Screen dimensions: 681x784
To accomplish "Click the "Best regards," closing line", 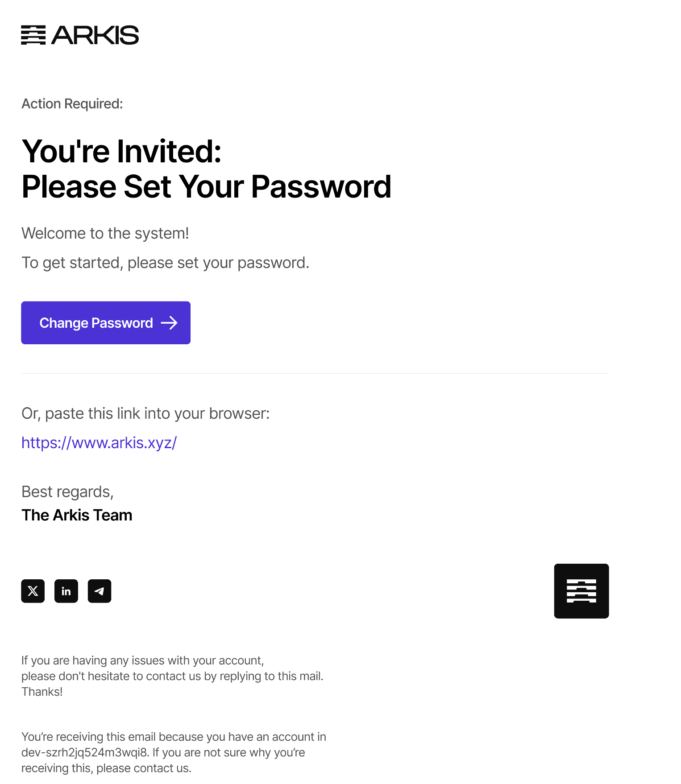I will 68,491.
